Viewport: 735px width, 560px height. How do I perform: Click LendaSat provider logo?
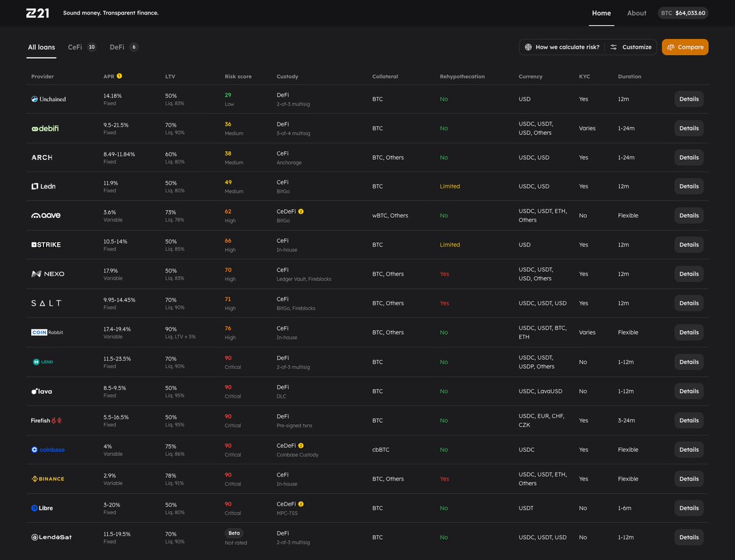[x=51, y=537]
